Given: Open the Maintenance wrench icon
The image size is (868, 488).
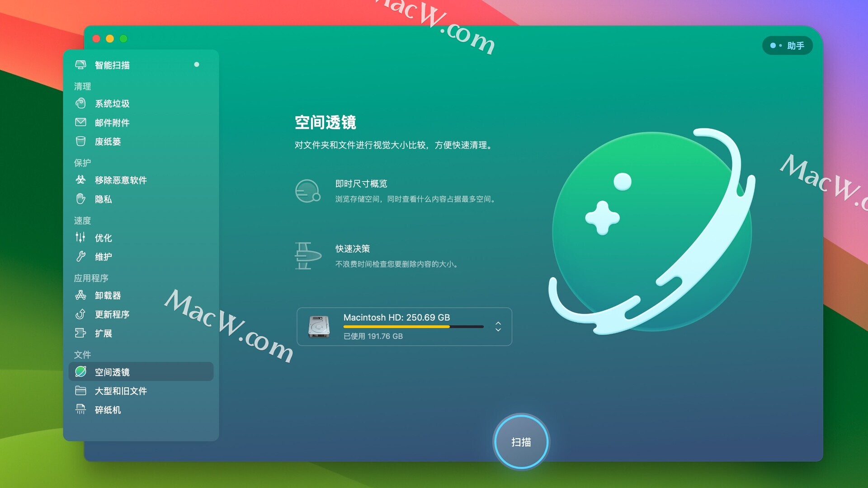Looking at the screenshot, I should [x=80, y=257].
